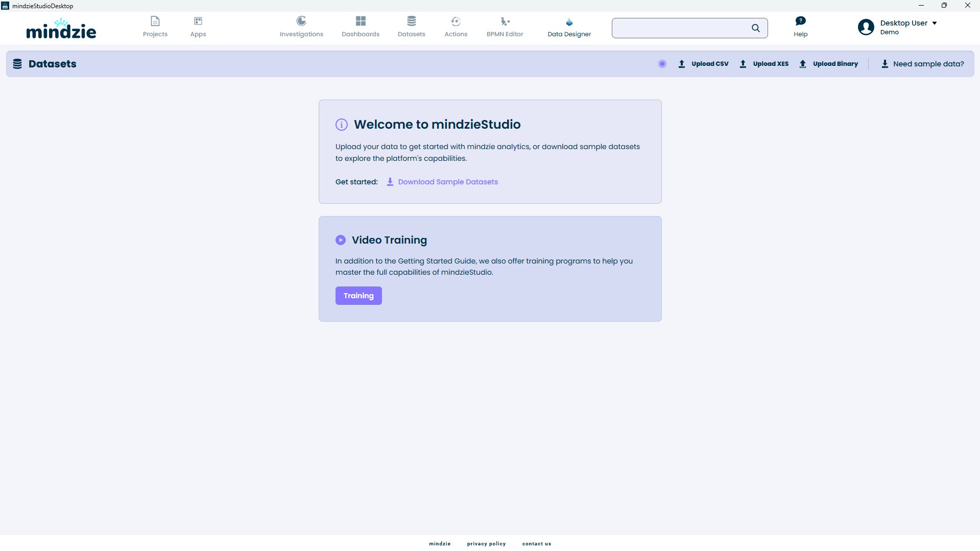Click the Help label text
Viewport: 980px width, 551px height.
tap(801, 34)
